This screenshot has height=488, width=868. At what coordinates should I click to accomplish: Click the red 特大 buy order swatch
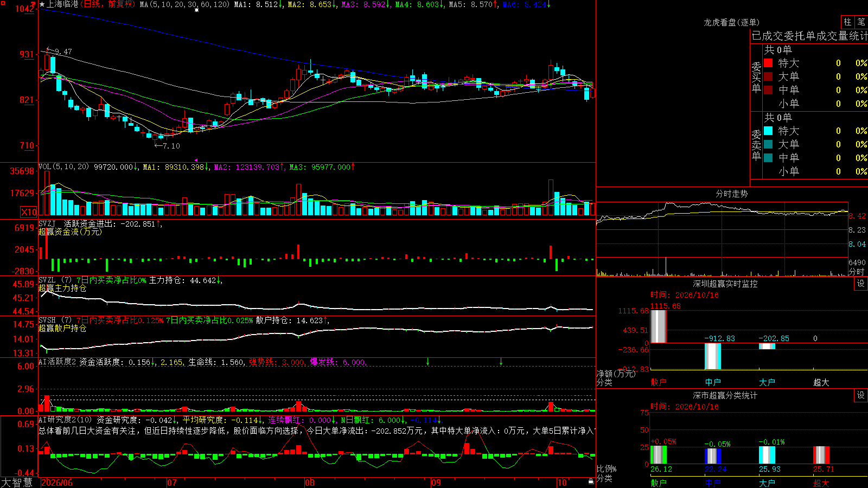(x=768, y=63)
